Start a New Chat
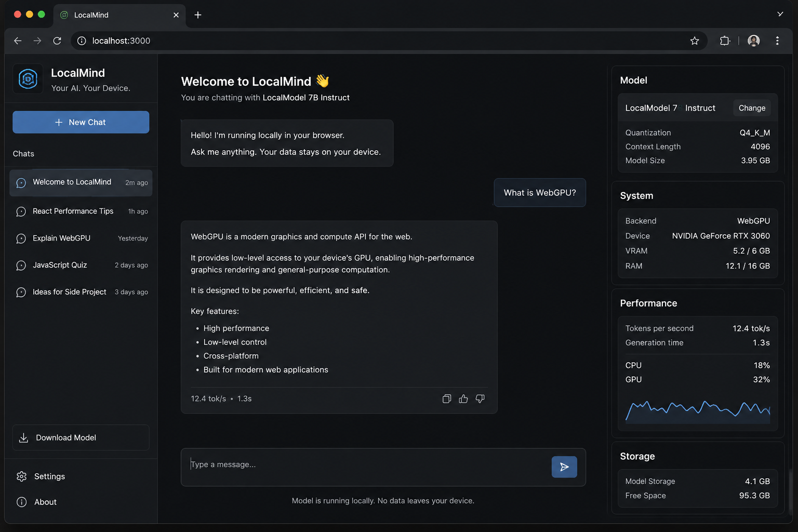 (81, 122)
